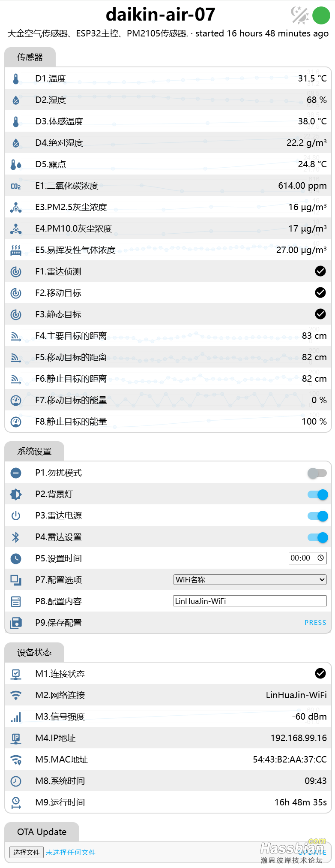335x868 pixels.
Task: Click the P8.配置内容 text field
Action: 250,601
